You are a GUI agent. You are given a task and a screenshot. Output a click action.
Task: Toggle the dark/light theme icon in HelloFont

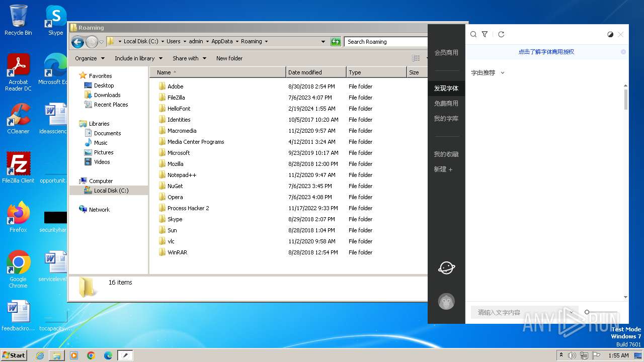(610, 35)
